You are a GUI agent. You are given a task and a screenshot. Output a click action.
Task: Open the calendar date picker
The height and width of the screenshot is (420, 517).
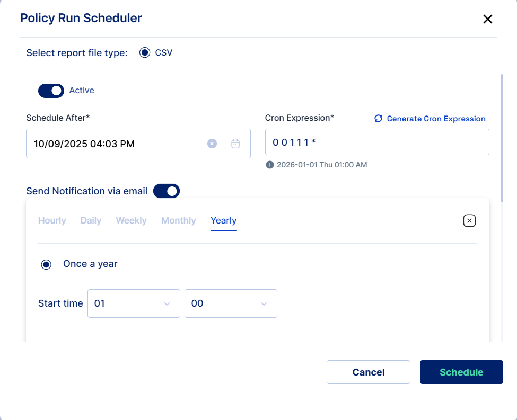pos(236,144)
